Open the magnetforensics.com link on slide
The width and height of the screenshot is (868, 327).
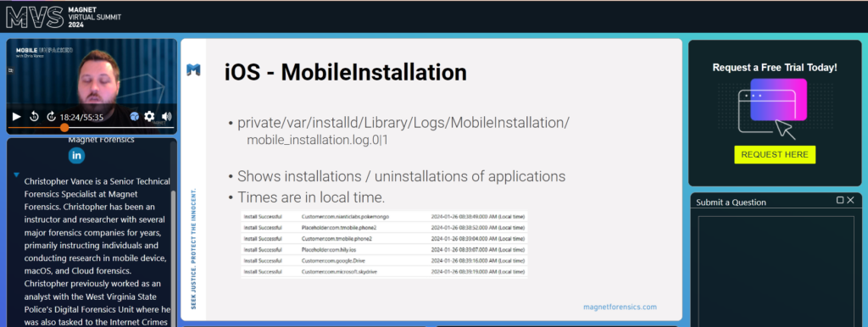620,307
